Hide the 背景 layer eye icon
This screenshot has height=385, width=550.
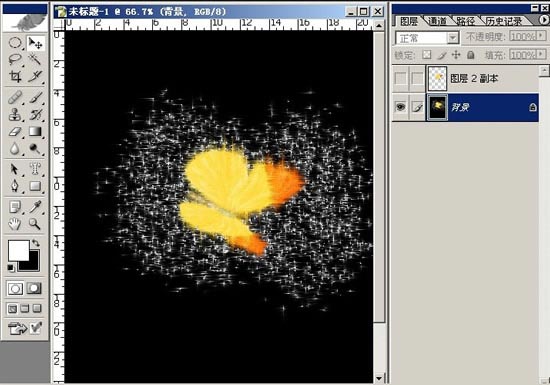click(x=400, y=107)
